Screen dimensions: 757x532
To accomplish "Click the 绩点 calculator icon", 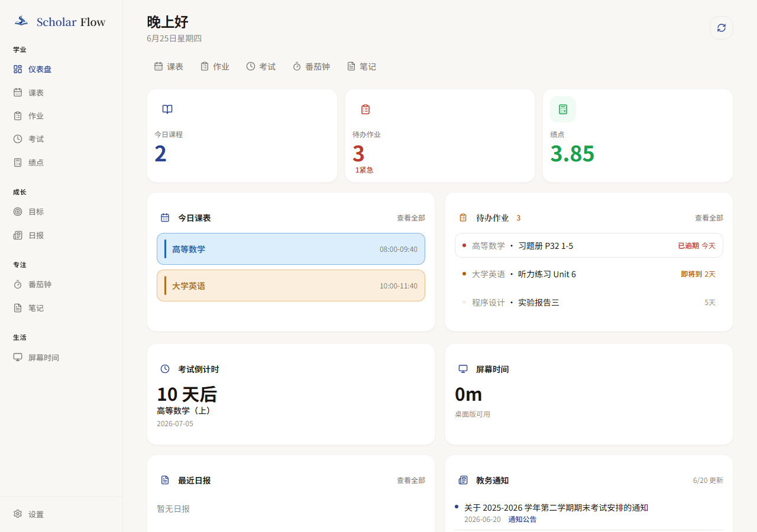I will (x=563, y=109).
